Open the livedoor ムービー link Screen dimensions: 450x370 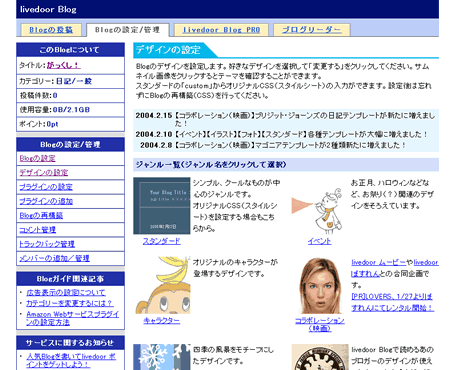tap(379, 263)
